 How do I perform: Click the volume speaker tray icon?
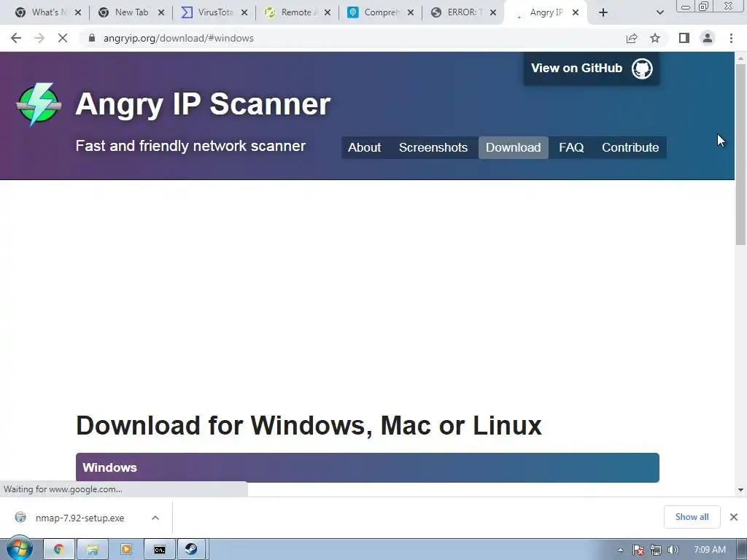click(673, 550)
